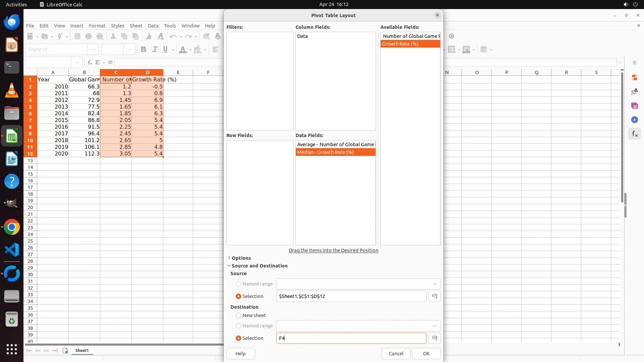644x362 pixels.
Task: Open the Gallery sidebar icon
Action: click(634, 106)
